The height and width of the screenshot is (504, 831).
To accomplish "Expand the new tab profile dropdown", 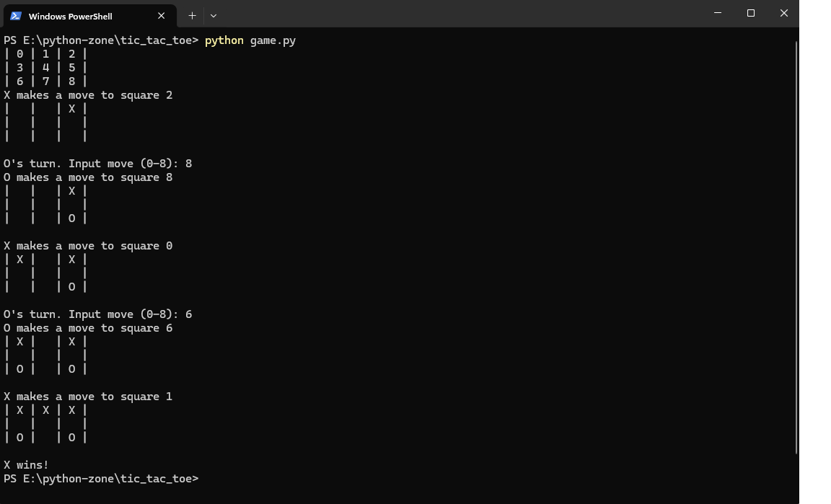I will [214, 15].
